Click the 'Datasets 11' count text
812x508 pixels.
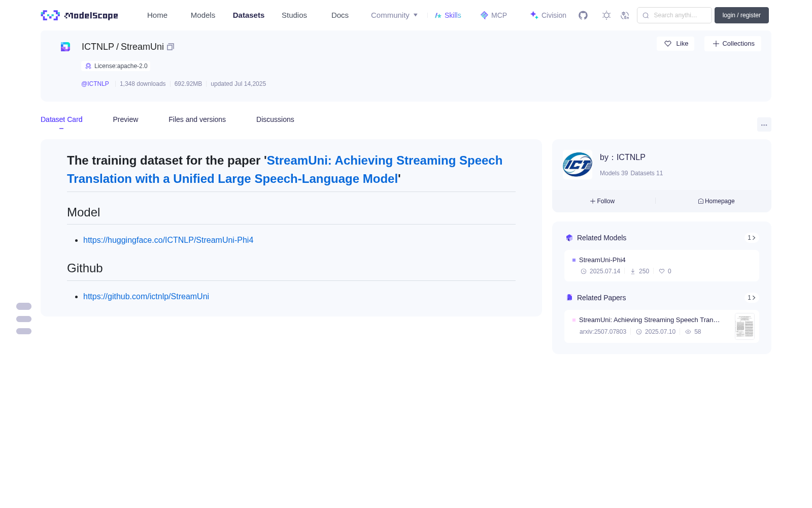(x=647, y=173)
